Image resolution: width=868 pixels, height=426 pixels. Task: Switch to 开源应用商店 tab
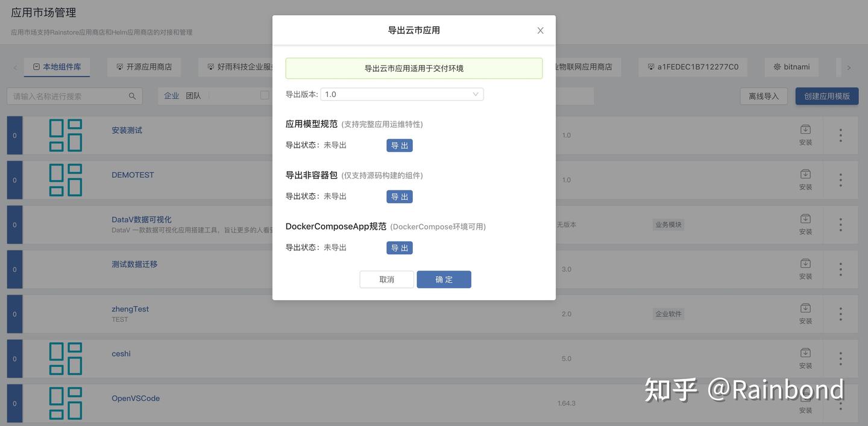144,67
